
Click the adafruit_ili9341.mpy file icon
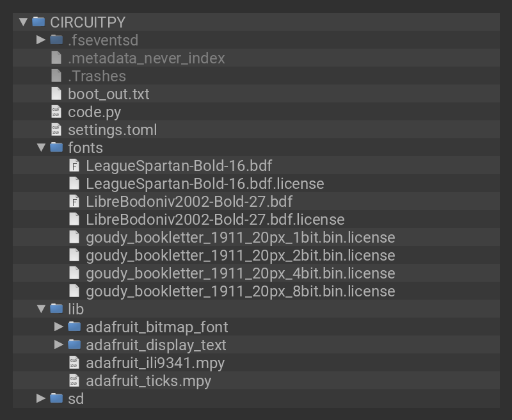pyautogui.click(x=74, y=362)
